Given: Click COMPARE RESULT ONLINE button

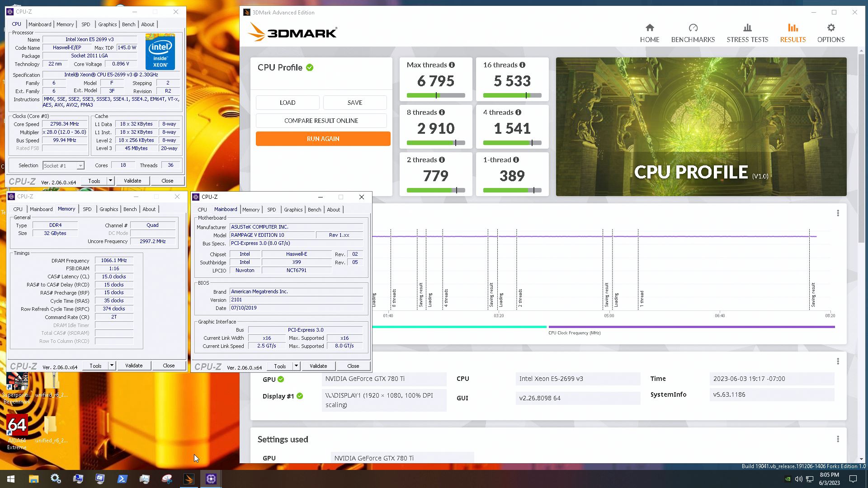Looking at the screenshot, I should (x=321, y=121).
